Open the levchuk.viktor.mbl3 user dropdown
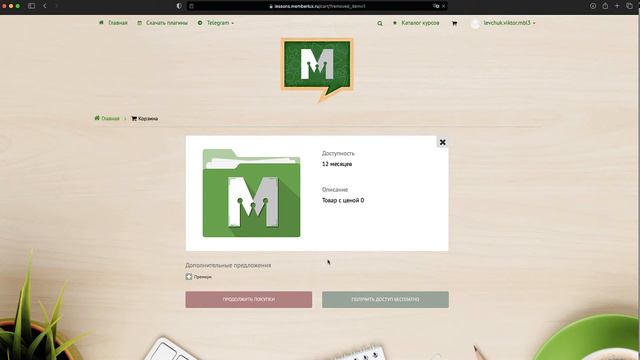Screen dimensions: 640x360 coord(509,23)
